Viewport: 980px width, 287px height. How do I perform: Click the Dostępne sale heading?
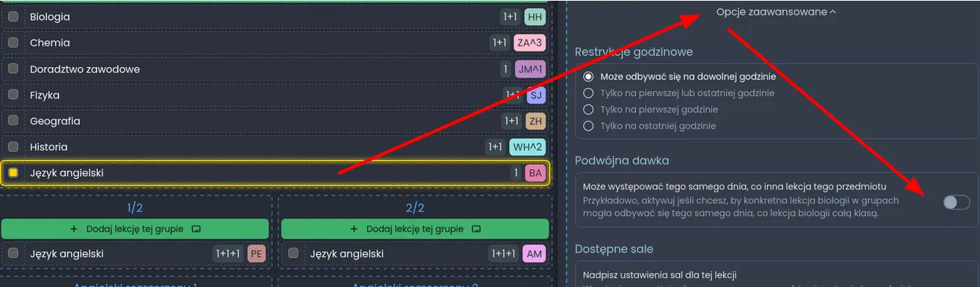pos(614,248)
